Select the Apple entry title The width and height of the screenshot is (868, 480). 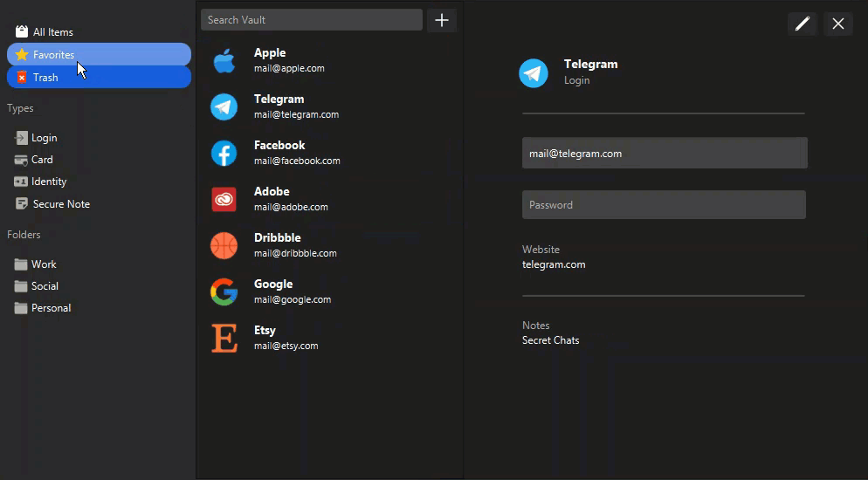(x=270, y=52)
